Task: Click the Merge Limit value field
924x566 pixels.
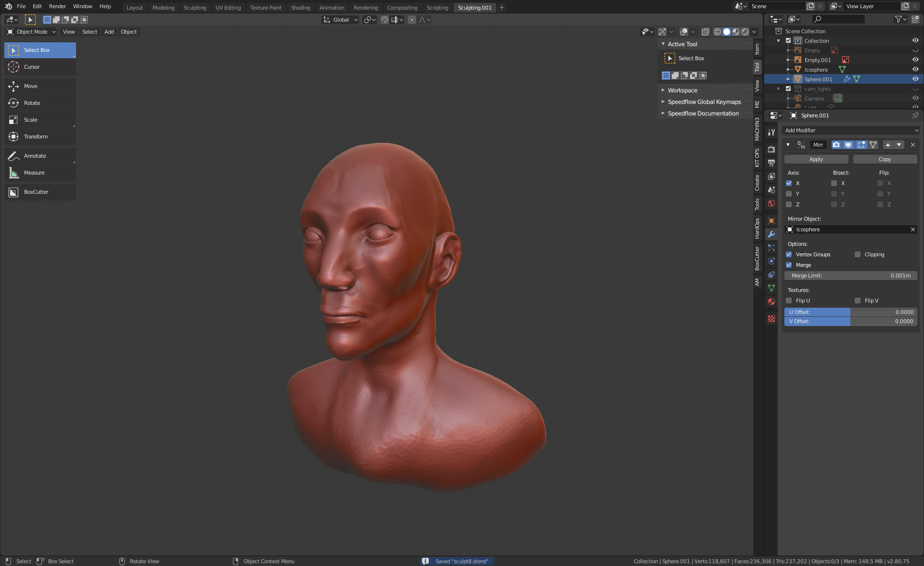Action: [850, 276]
